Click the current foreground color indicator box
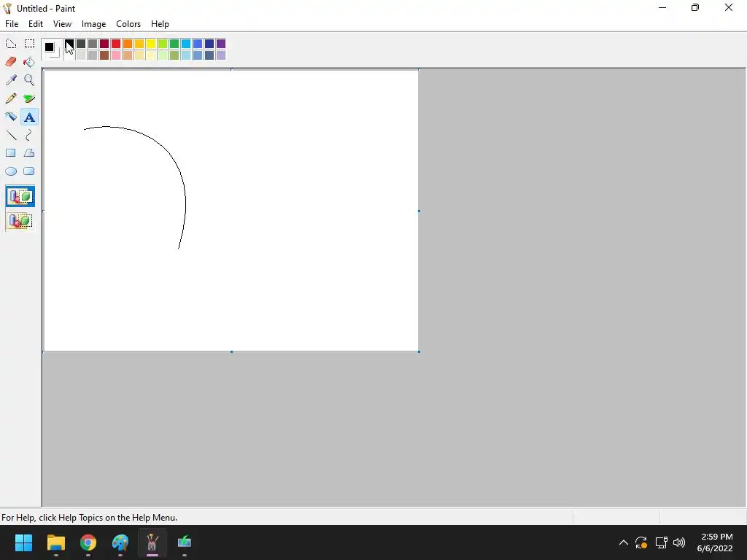 click(49, 47)
